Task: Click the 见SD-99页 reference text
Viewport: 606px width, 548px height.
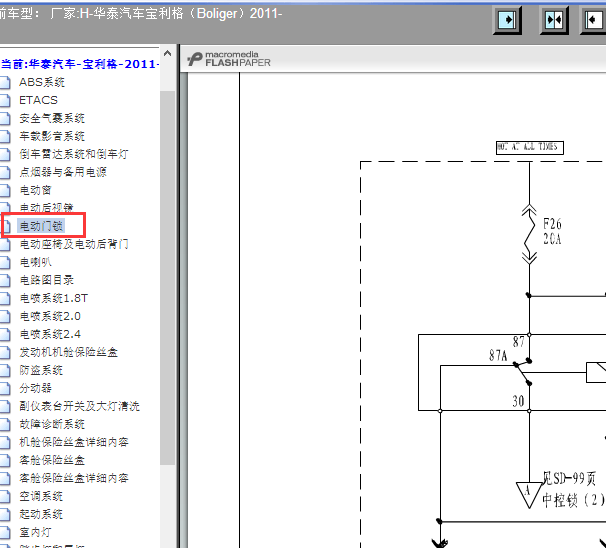Action: 569,478
